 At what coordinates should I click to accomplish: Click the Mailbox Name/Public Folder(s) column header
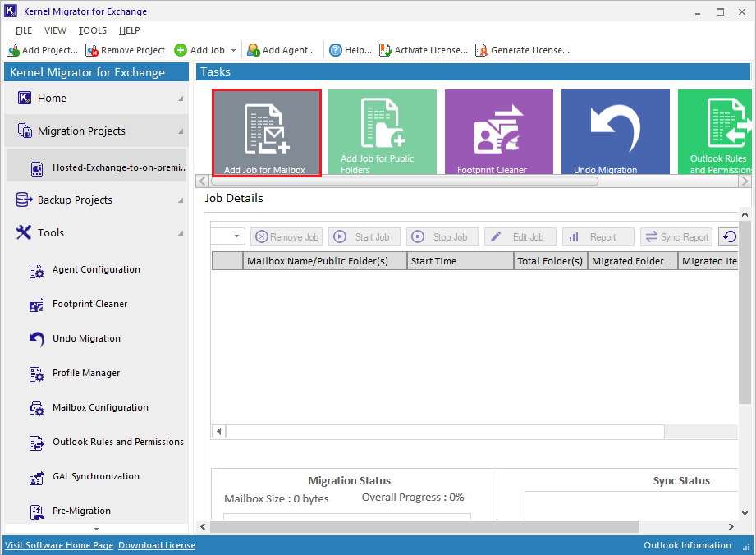(324, 261)
